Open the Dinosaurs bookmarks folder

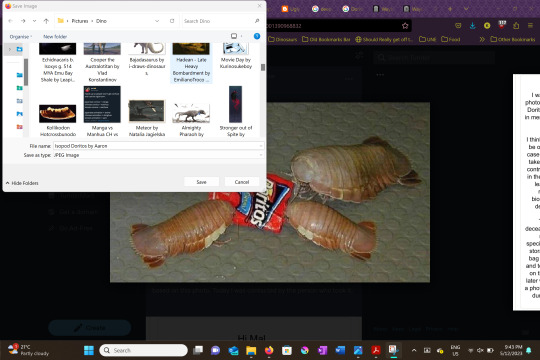282,39
